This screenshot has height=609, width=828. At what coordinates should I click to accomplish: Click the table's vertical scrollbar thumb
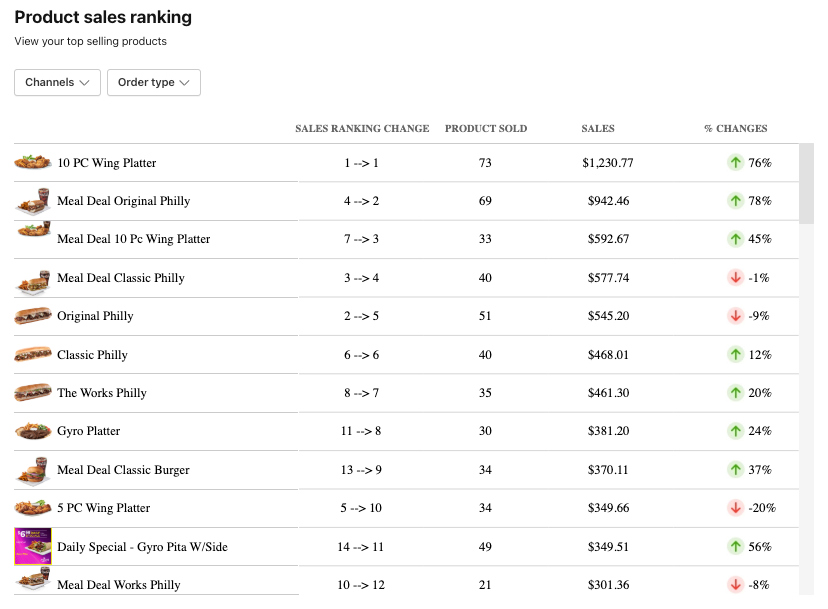[806, 183]
